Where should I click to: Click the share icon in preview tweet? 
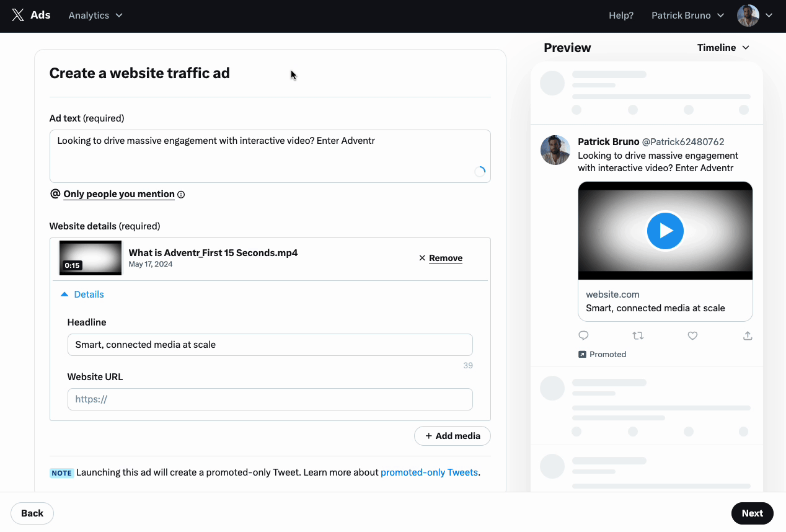tap(748, 335)
